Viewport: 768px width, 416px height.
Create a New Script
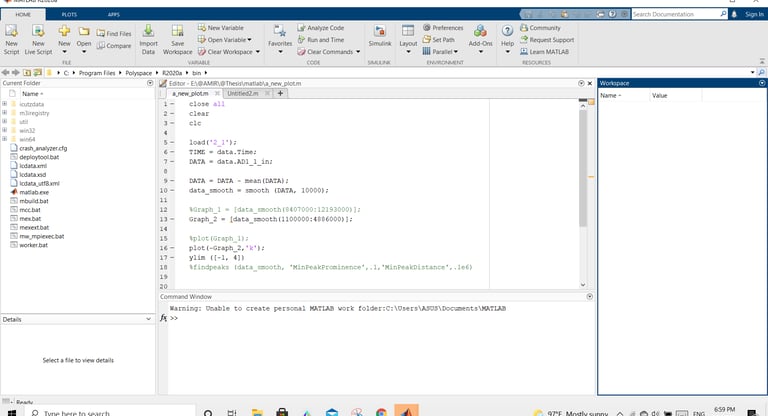coord(11,39)
